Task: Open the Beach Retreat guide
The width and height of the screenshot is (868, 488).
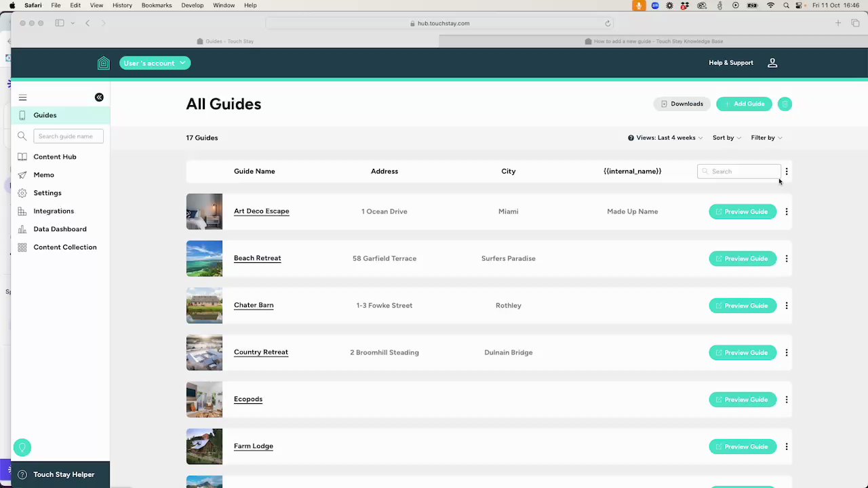Action: coord(257,258)
